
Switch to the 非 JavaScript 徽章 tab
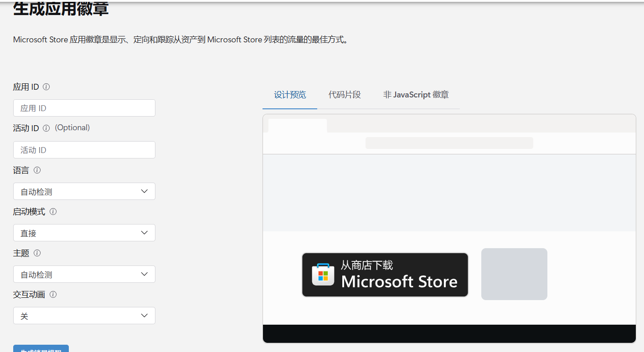(416, 95)
